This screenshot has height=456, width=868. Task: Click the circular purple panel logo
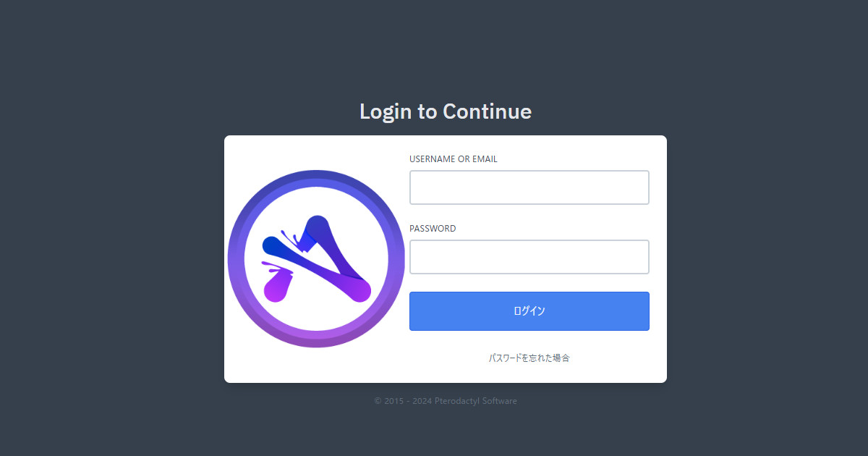pyautogui.click(x=316, y=258)
